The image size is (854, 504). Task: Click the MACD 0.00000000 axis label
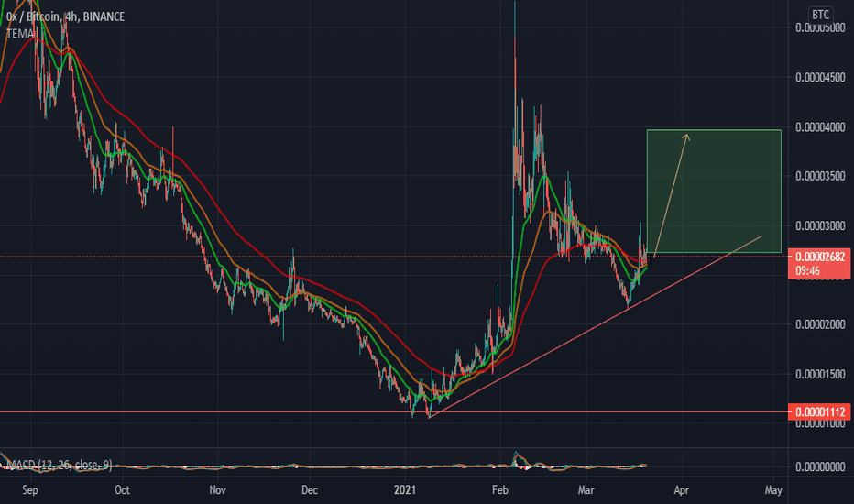[820, 466]
